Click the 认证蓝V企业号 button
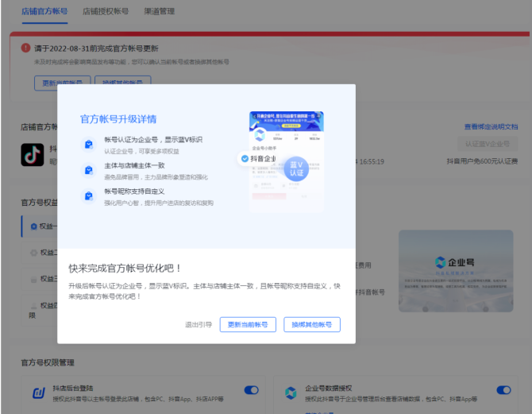This screenshot has height=414, width=532. (488, 144)
